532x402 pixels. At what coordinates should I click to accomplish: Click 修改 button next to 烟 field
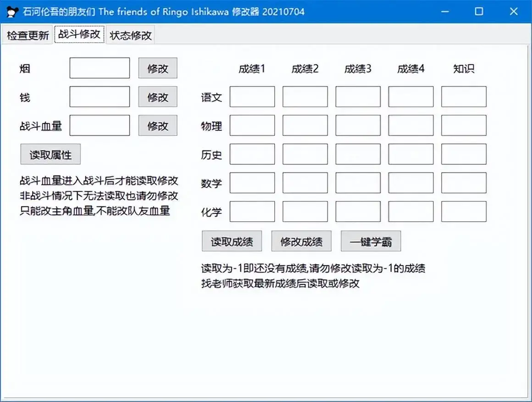click(158, 68)
